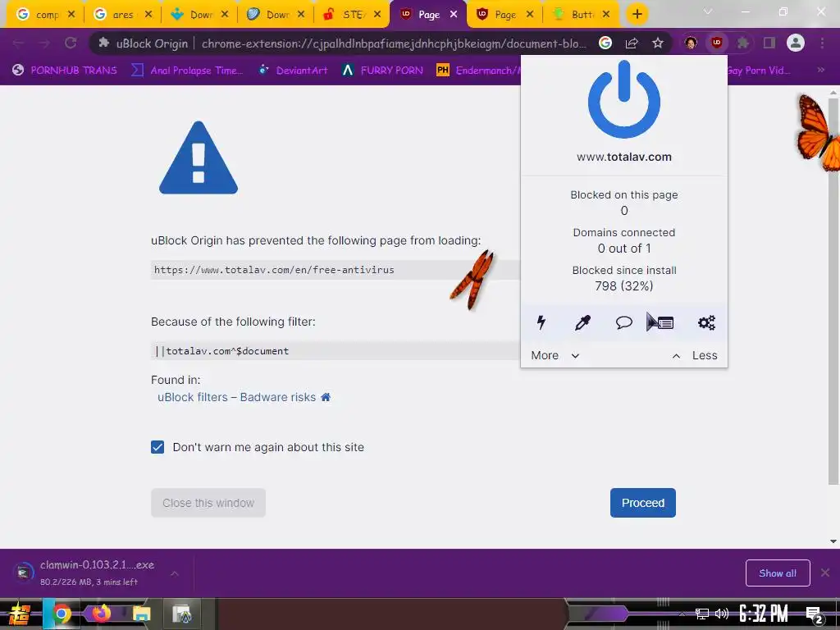The height and width of the screenshot is (630, 840).
Task: Select the ||totalav.com^$document filter text
Action: point(221,351)
